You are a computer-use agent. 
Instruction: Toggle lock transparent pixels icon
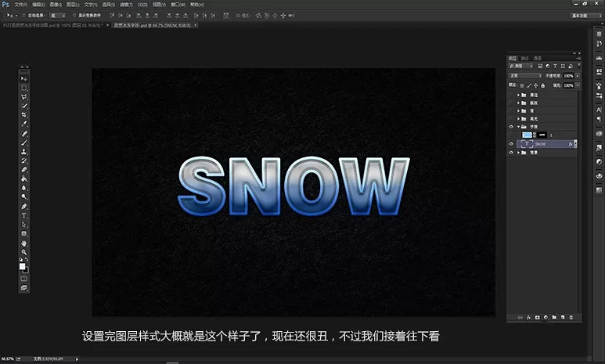coord(522,85)
